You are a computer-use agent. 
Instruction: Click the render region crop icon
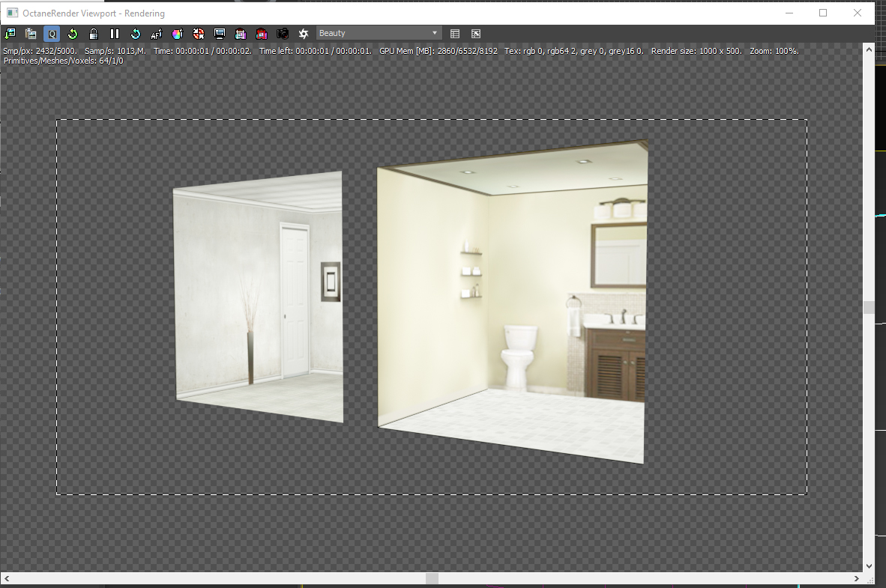241,34
